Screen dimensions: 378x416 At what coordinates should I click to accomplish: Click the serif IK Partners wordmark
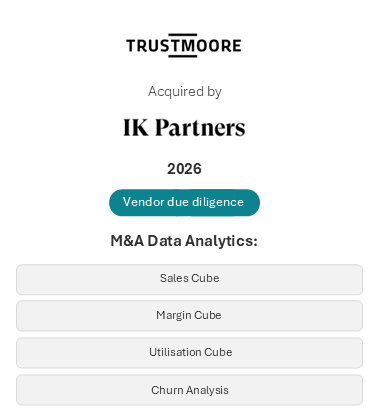(184, 127)
